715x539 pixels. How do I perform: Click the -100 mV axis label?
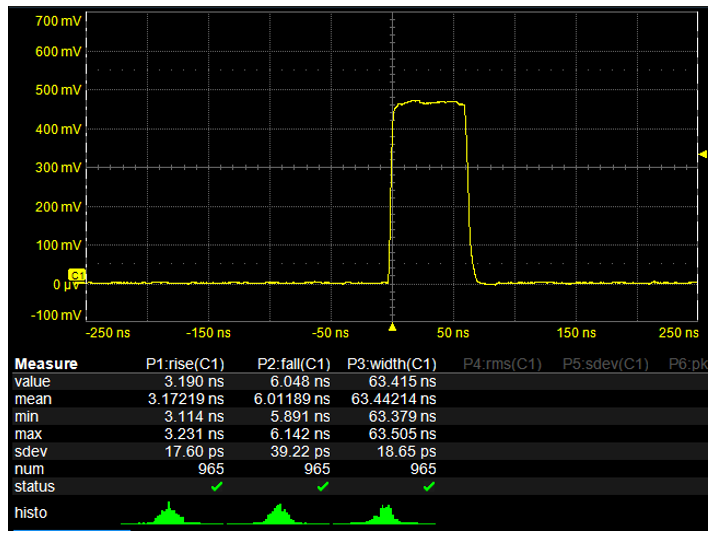pyautogui.click(x=56, y=315)
